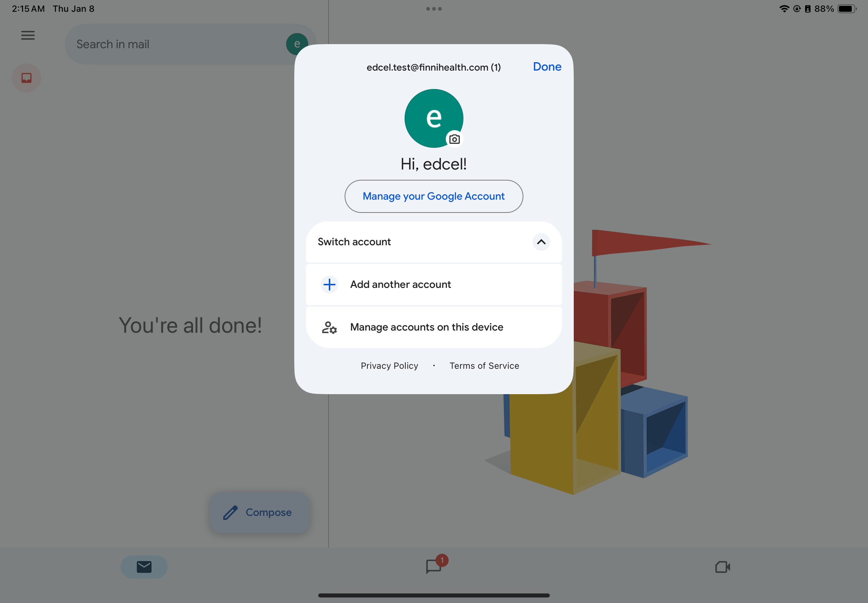Viewport: 868px width, 603px height.
Task: Change profile photo via camera icon
Action: [x=454, y=139]
